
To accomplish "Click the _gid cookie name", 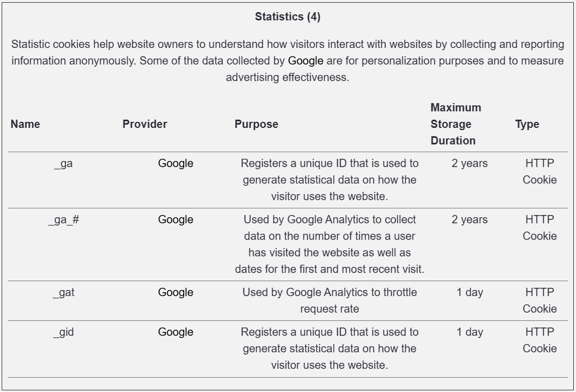I will coord(63,332).
